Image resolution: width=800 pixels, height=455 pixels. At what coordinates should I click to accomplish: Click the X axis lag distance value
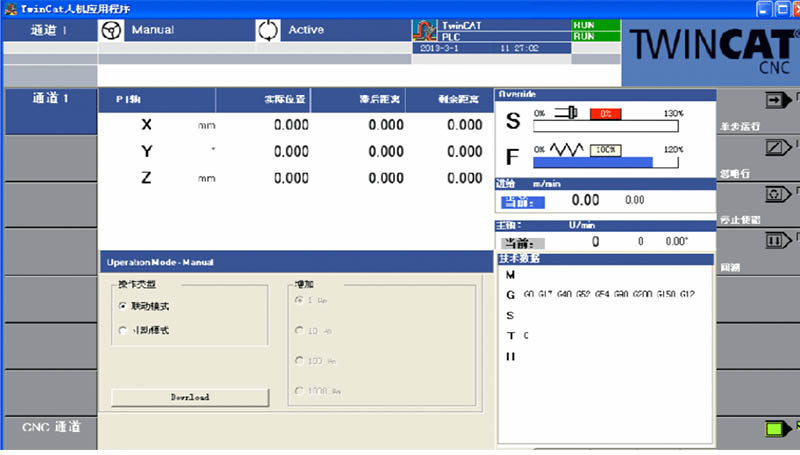386,125
